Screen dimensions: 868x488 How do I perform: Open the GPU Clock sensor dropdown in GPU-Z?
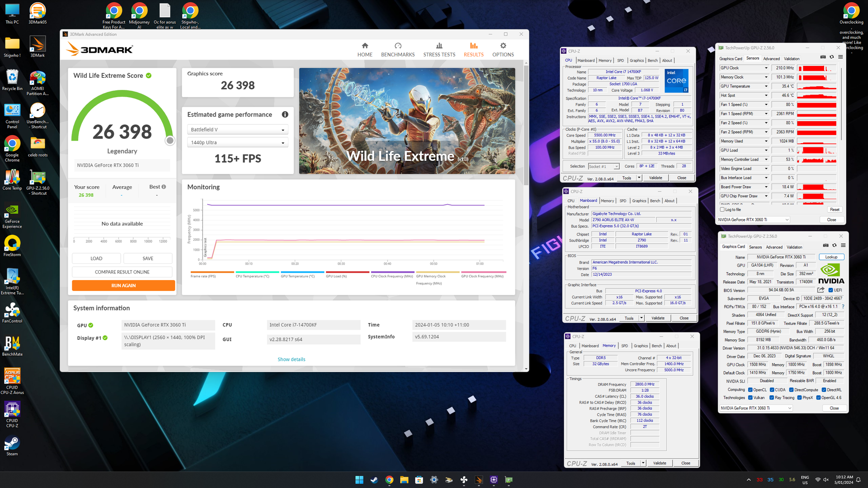pos(766,68)
